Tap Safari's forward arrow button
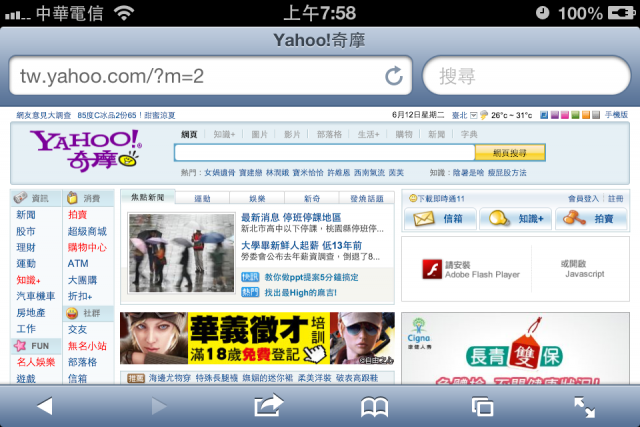 pos(159,406)
